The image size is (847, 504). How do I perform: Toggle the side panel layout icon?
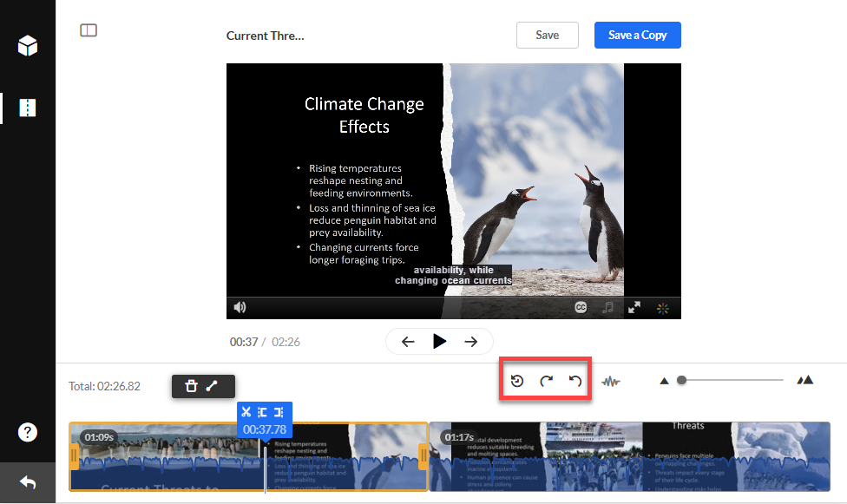click(x=89, y=30)
